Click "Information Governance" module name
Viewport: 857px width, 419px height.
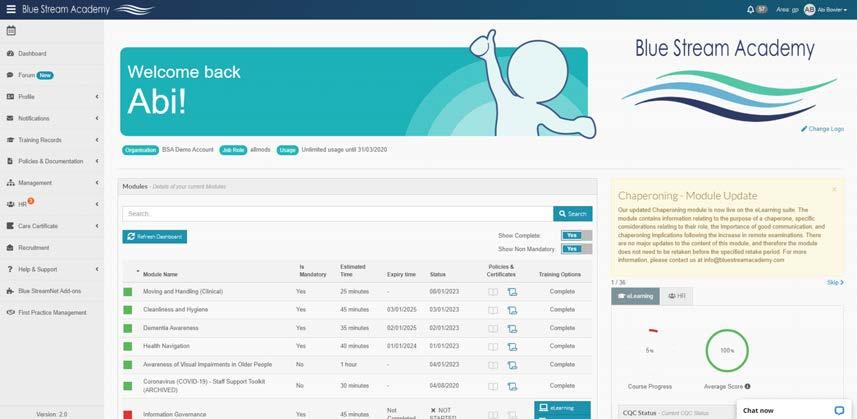(175, 415)
